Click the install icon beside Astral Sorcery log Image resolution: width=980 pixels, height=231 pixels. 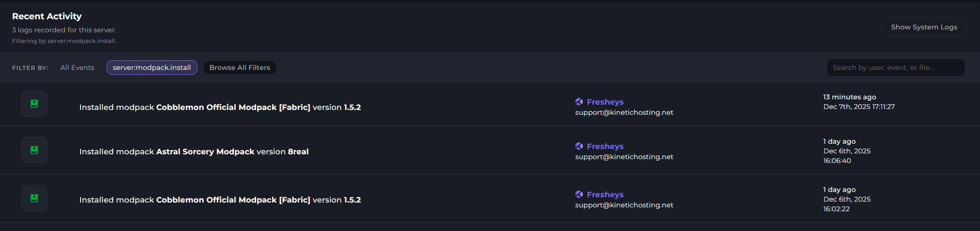click(34, 150)
